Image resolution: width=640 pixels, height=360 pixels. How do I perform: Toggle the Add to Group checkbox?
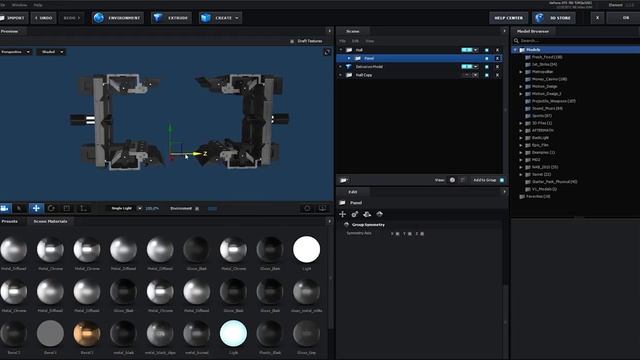point(502,180)
